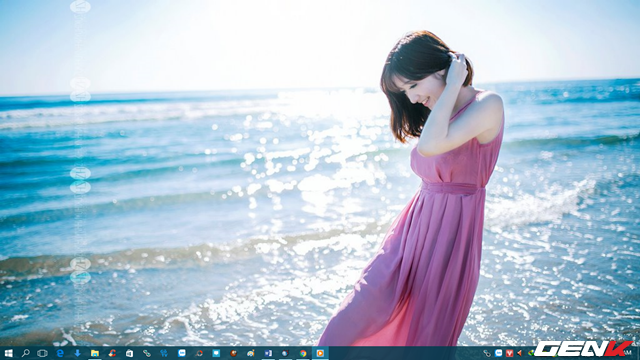The image size is (640, 360).
Task: Open the blue download arrow app
Action: [77, 353]
